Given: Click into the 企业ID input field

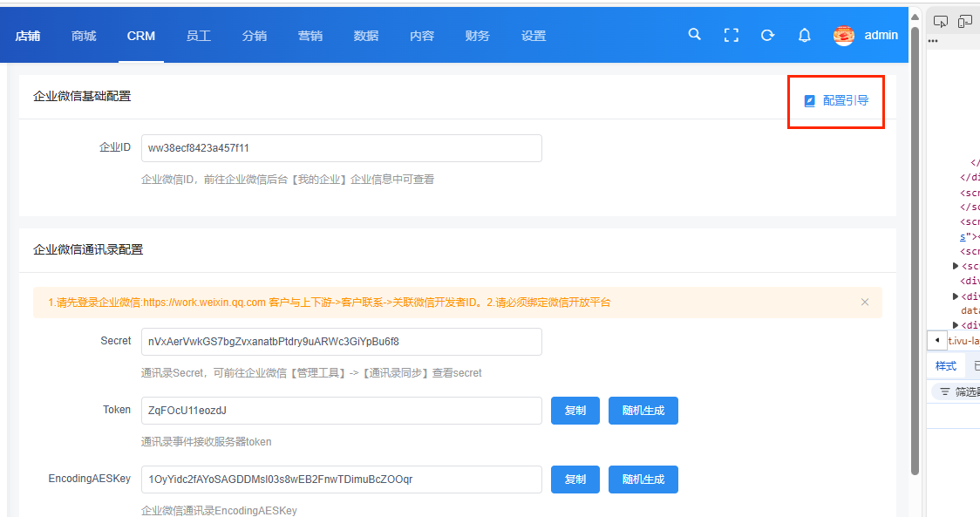Looking at the screenshot, I should click(x=341, y=148).
